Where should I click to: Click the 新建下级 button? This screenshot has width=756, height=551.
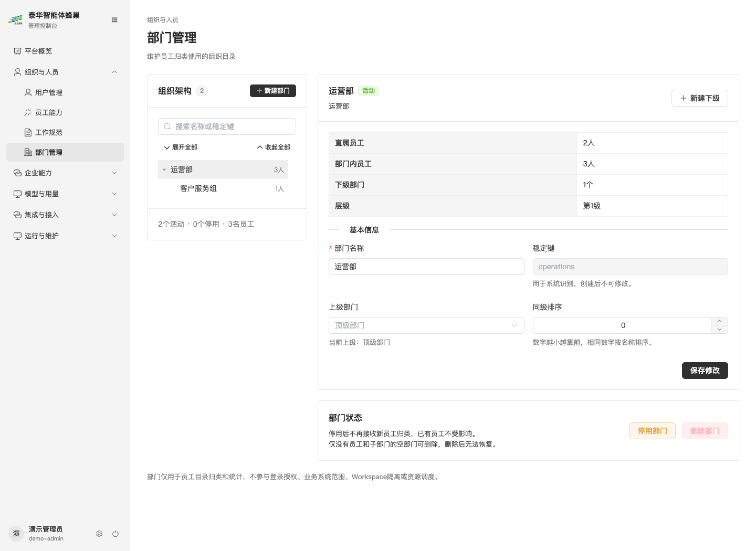tap(700, 98)
